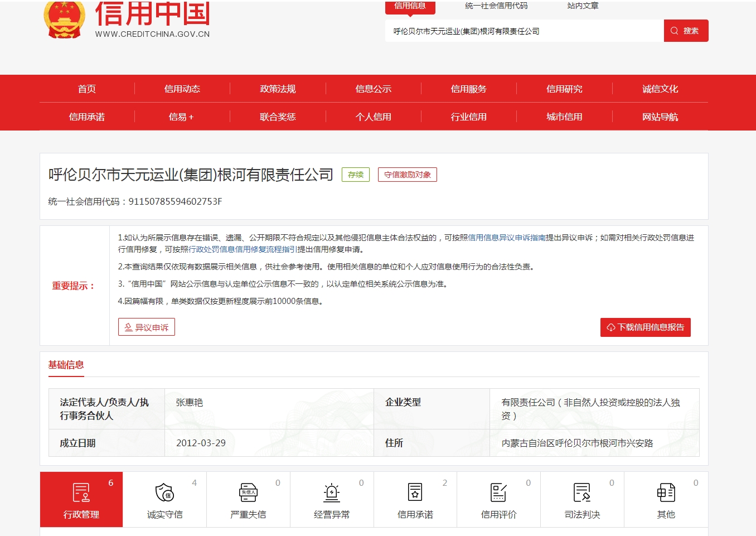
Task: Open the 政策法规 menu item
Action: point(278,89)
